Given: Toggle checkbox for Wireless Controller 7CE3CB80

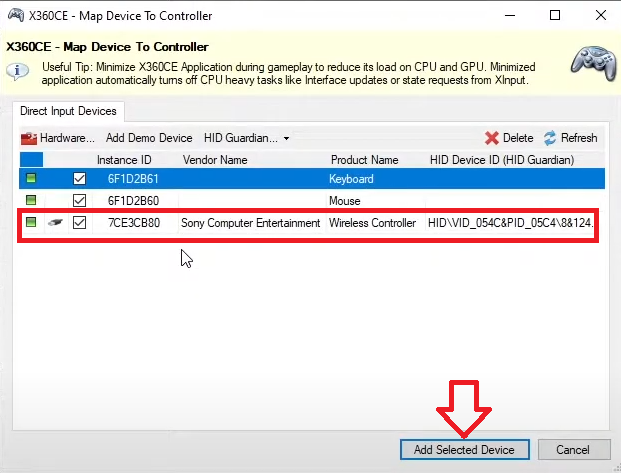Looking at the screenshot, I should pos(80,222).
